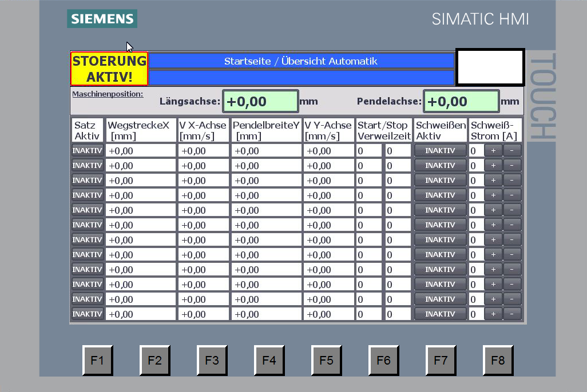Click the minus button in sixth row
The width and height of the screenshot is (587, 392).
point(511,225)
